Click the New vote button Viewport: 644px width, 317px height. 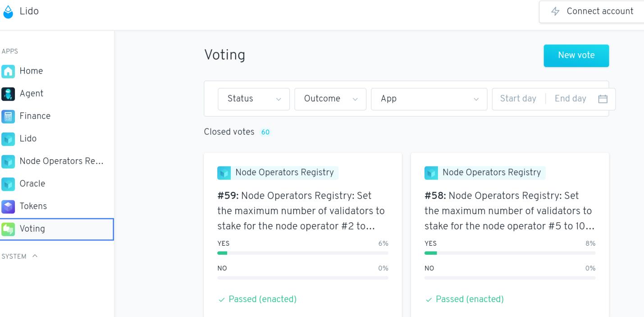coord(576,55)
